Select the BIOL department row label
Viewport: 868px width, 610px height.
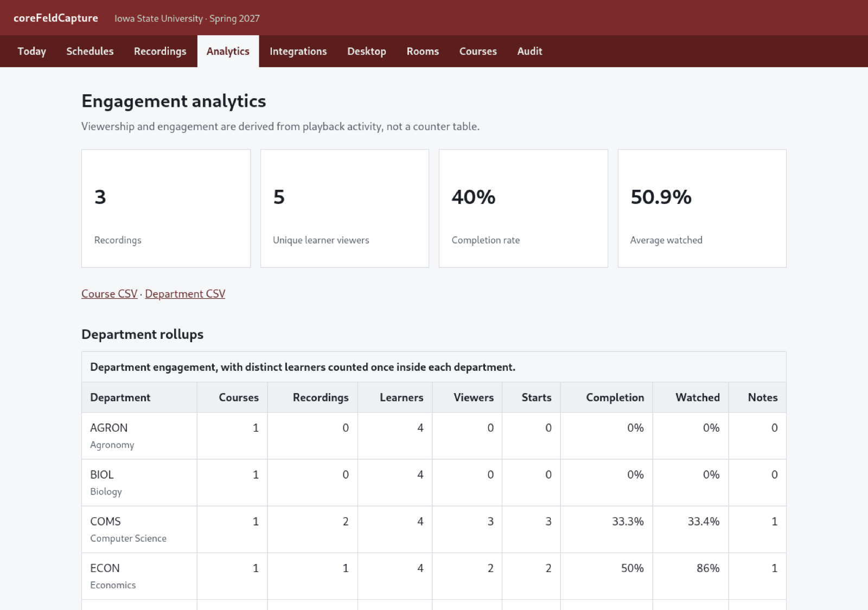point(102,474)
